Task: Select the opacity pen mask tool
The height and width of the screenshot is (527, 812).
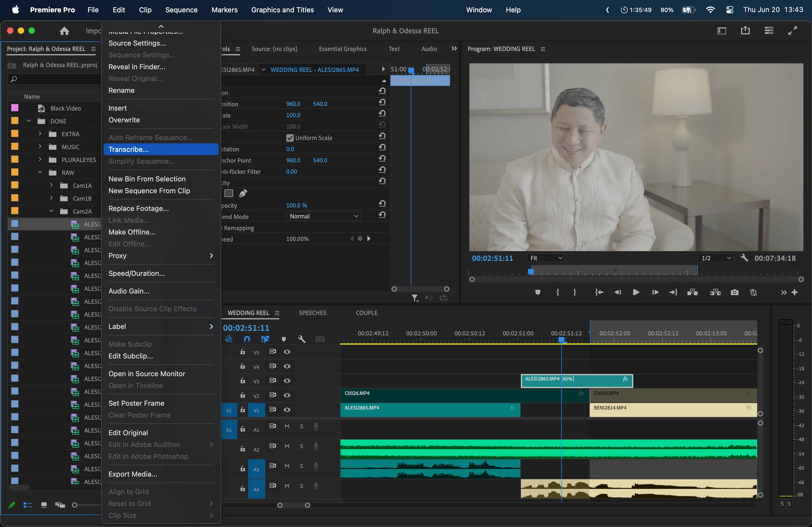Action: click(243, 194)
